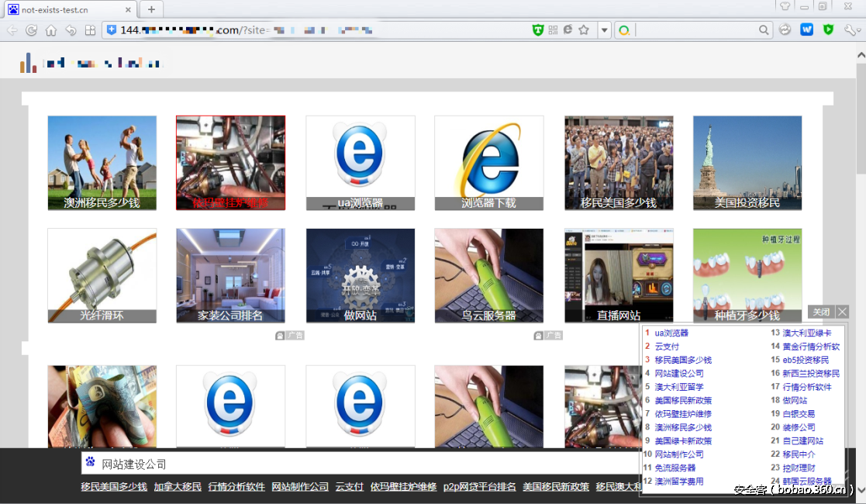Open the QR code icon in address bar
This screenshot has height=504, width=866.
553,29
